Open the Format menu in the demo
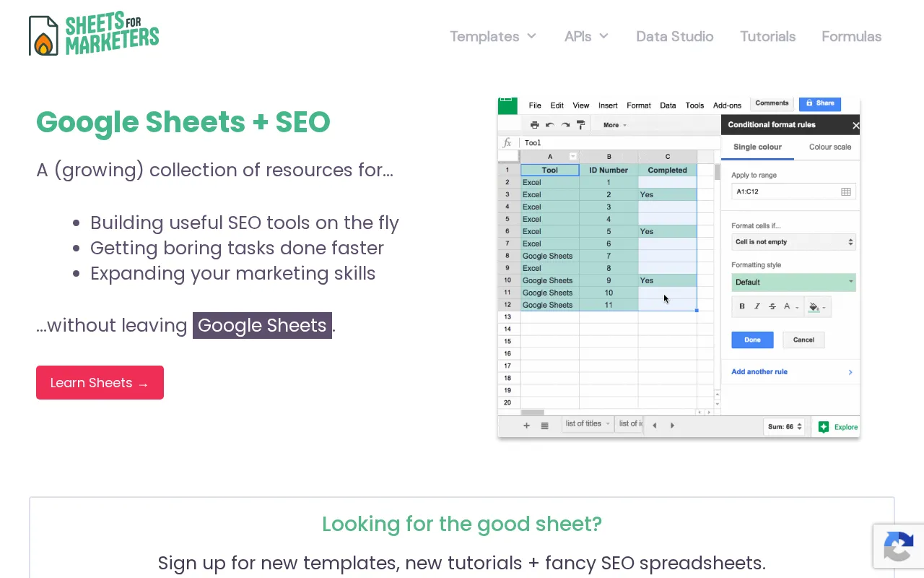924x578 pixels. click(x=639, y=105)
